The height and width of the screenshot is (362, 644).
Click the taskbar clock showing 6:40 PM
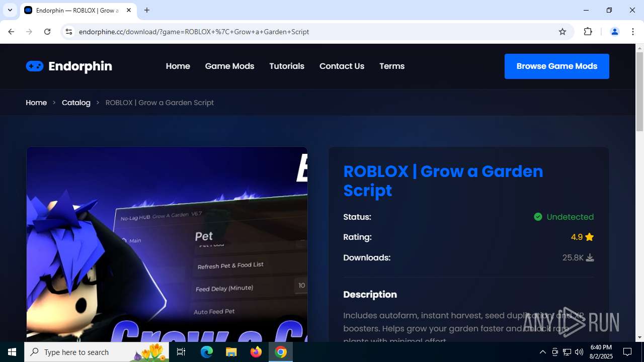point(601,352)
